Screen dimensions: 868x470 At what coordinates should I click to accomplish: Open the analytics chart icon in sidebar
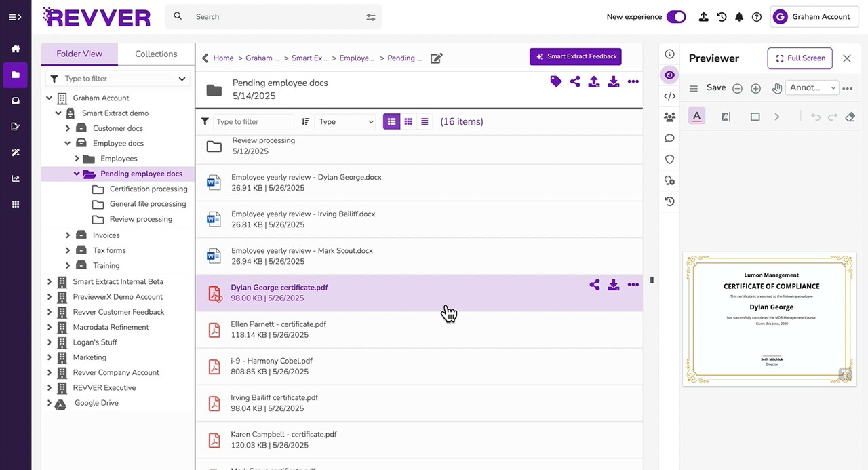16,178
